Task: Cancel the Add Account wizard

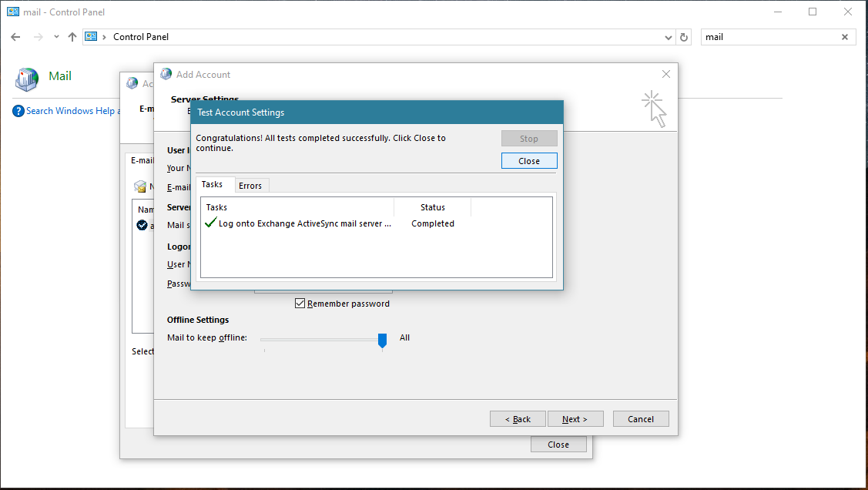Action: point(640,419)
